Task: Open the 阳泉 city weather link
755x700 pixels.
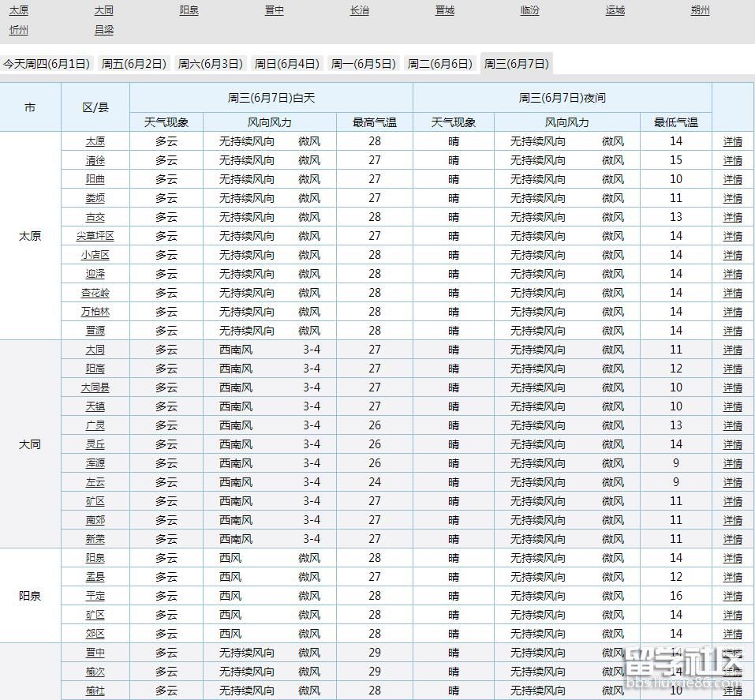Action: pyautogui.click(x=189, y=11)
